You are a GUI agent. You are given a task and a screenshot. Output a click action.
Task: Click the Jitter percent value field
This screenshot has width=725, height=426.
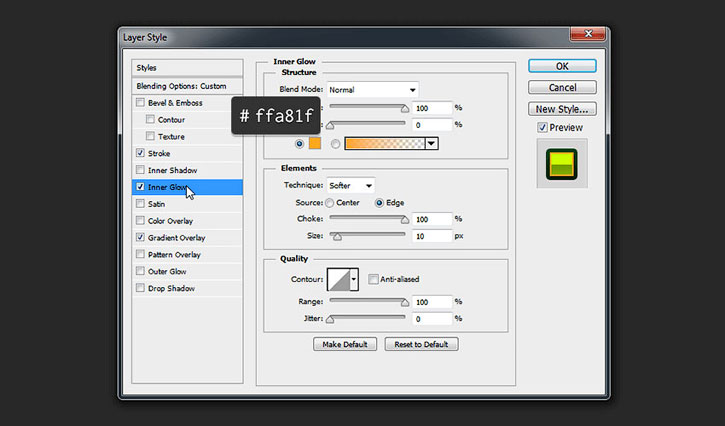click(x=432, y=319)
